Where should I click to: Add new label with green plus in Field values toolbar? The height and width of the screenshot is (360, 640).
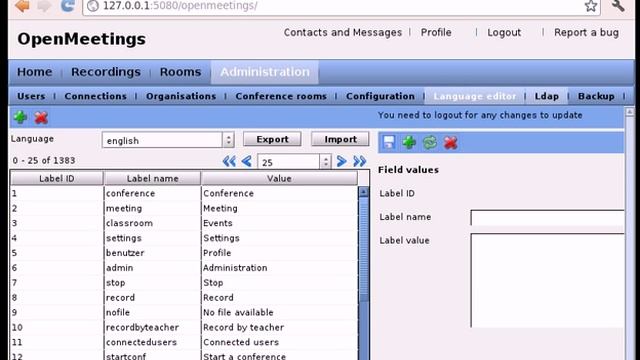coord(409,142)
